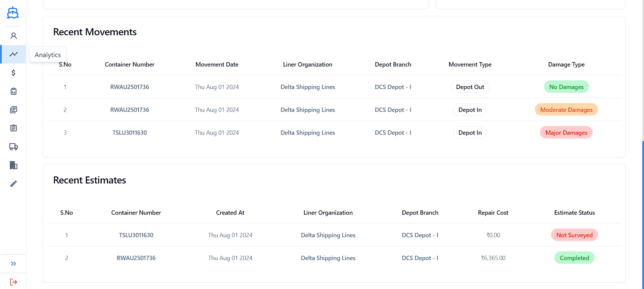Select the Analytics chart icon

[13, 54]
